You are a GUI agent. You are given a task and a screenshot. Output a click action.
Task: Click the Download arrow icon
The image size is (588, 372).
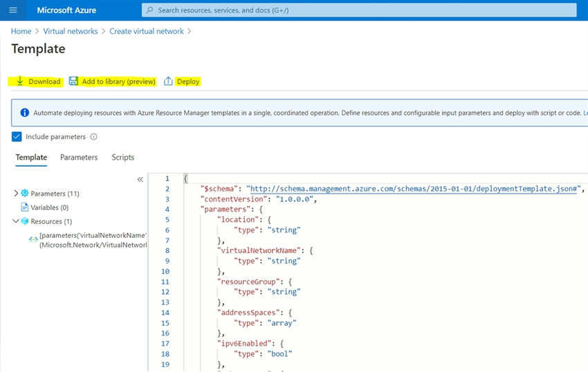point(20,81)
